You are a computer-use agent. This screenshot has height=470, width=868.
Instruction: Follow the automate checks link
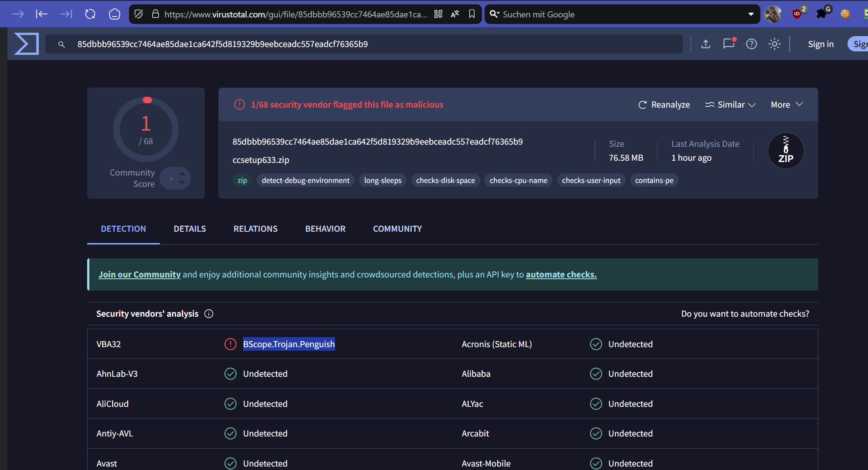(561, 274)
